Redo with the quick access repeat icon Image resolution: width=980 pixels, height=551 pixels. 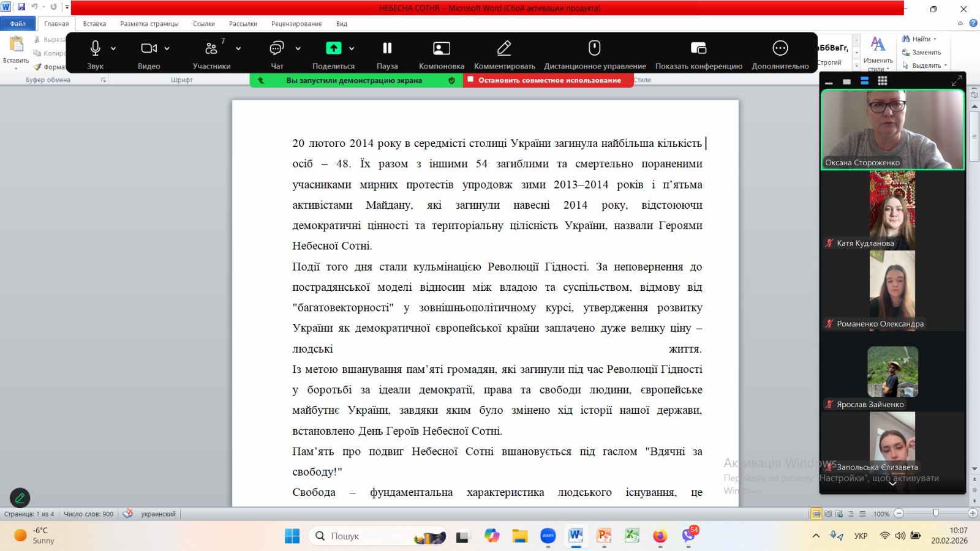54,7
